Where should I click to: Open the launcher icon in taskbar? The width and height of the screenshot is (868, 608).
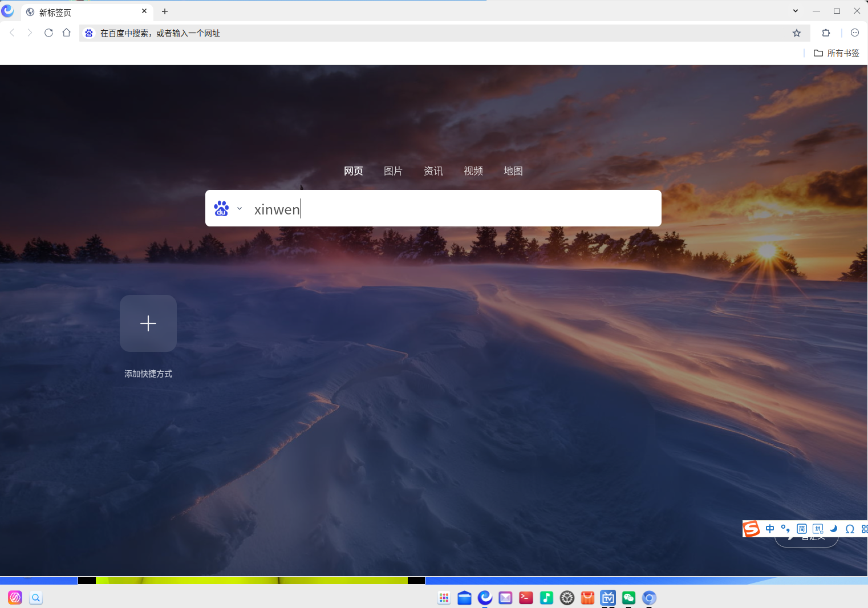point(15,598)
